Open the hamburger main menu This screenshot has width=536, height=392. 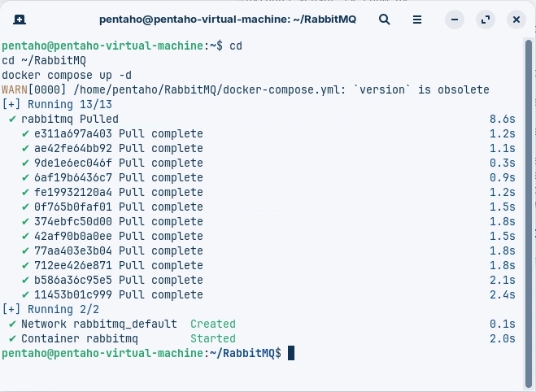click(416, 19)
